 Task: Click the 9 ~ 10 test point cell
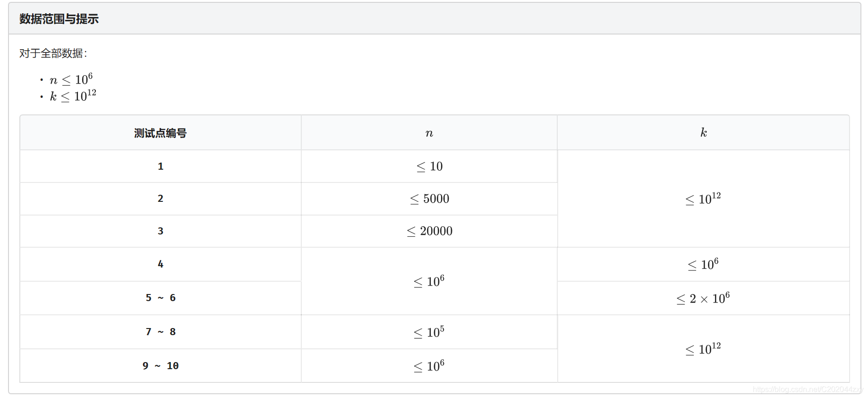click(x=161, y=366)
